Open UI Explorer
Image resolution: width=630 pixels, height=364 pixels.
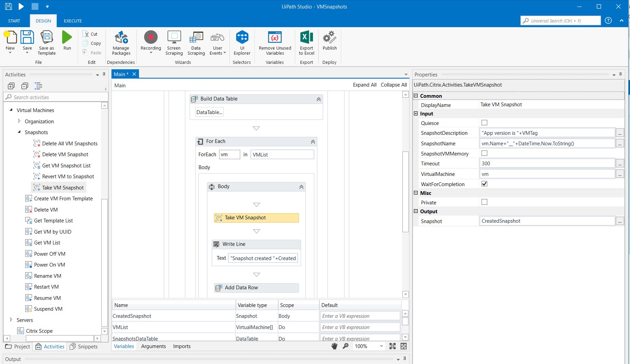[x=242, y=37]
